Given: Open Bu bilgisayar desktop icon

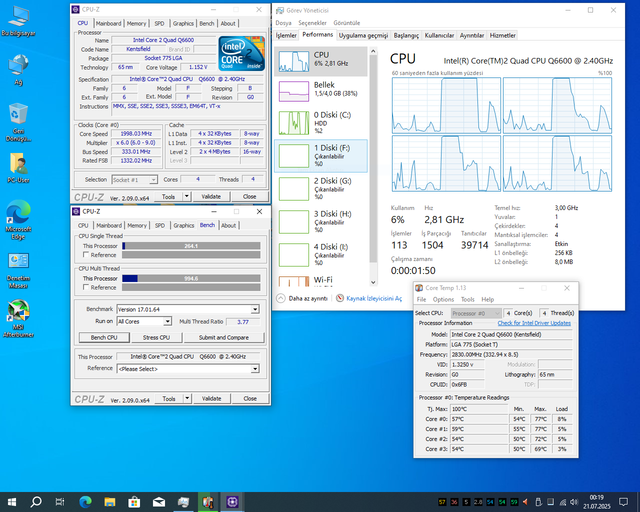Looking at the screenshot, I should click(18, 21).
